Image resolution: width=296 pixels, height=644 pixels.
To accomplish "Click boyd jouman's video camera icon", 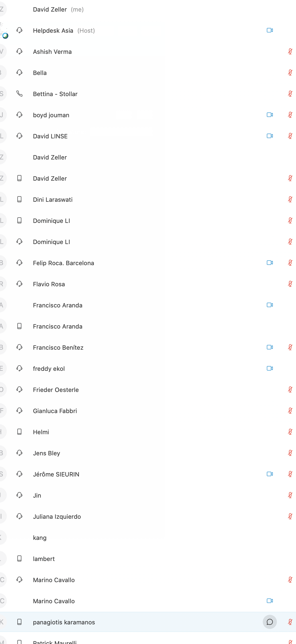I will point(270,115).
